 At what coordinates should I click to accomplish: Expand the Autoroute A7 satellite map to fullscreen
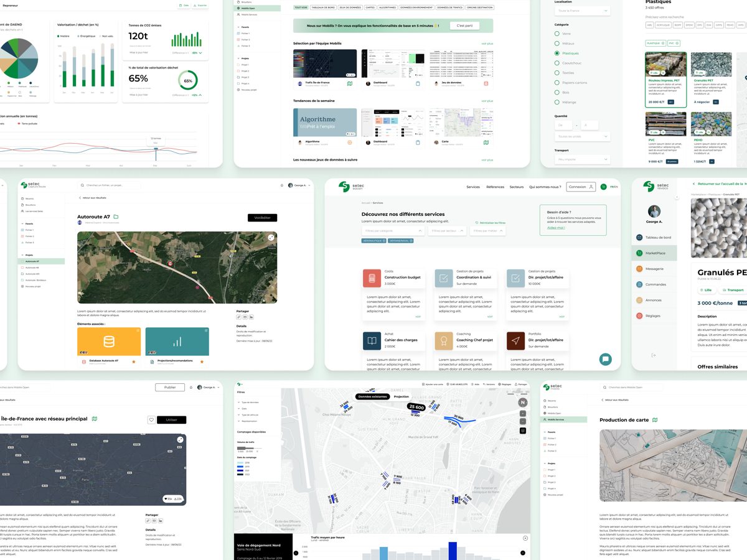(x=271, y=238)
